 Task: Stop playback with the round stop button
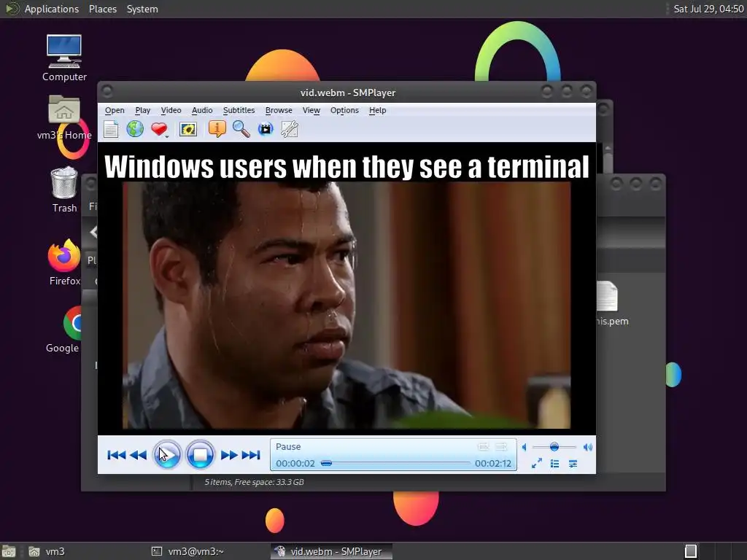pyautogui.click(x=200, y=455)
